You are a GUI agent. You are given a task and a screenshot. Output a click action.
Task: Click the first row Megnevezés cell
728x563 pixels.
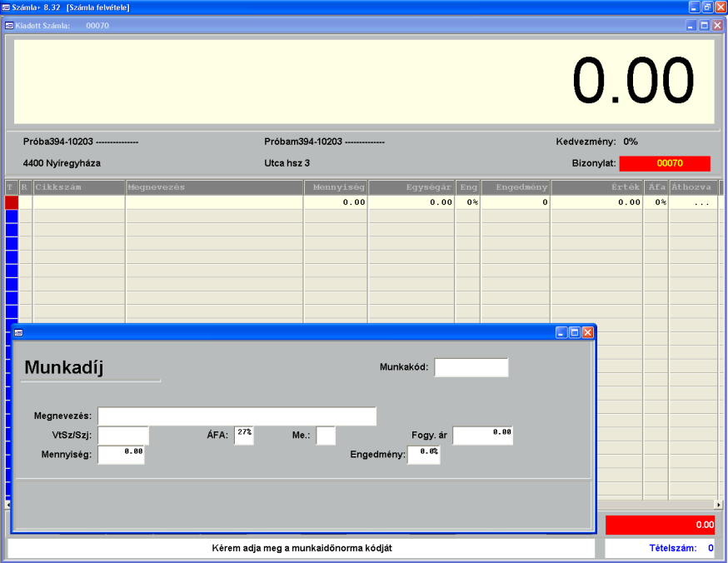(215, 202)
